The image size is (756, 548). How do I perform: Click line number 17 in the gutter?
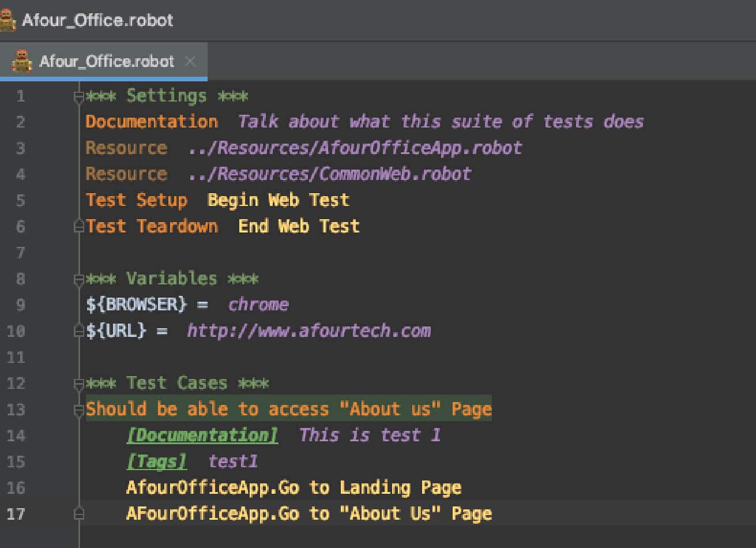[x=16, y=513]
